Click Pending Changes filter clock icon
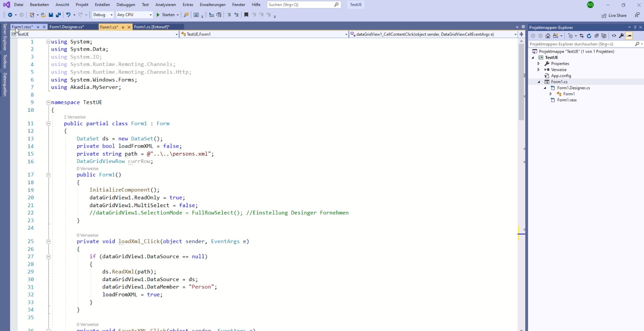 pyautogui.click(x=570, y=36)
